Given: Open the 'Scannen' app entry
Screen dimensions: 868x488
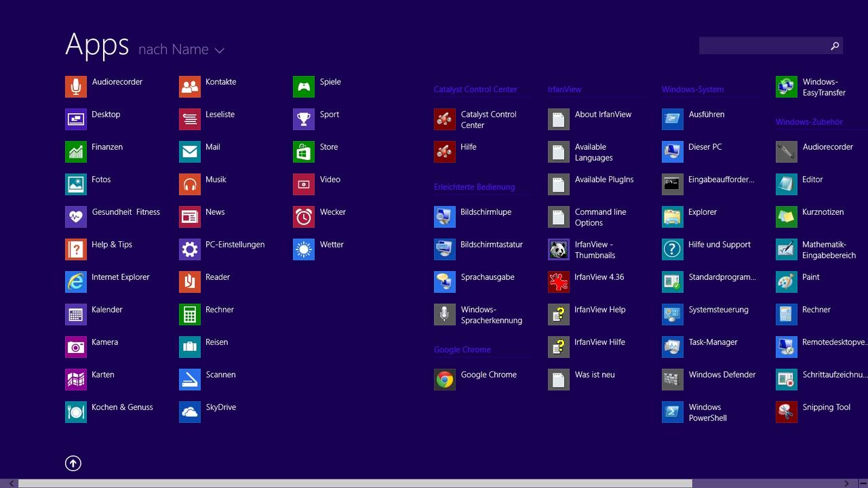Looking at the screenshot, I should [208, 380].
